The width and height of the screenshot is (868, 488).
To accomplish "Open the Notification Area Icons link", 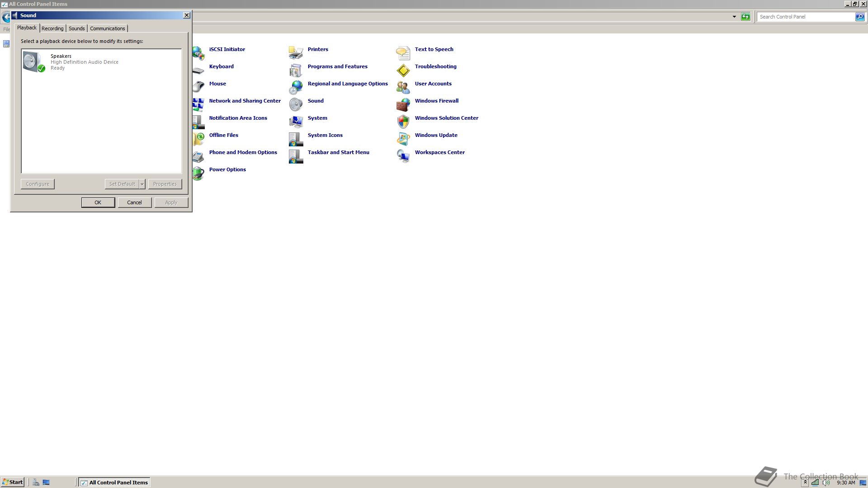I will coord(238,118).
